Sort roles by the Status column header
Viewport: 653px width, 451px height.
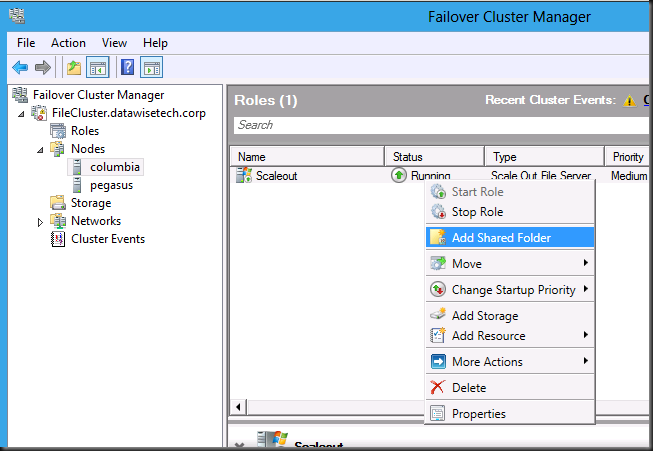[435, 157]
